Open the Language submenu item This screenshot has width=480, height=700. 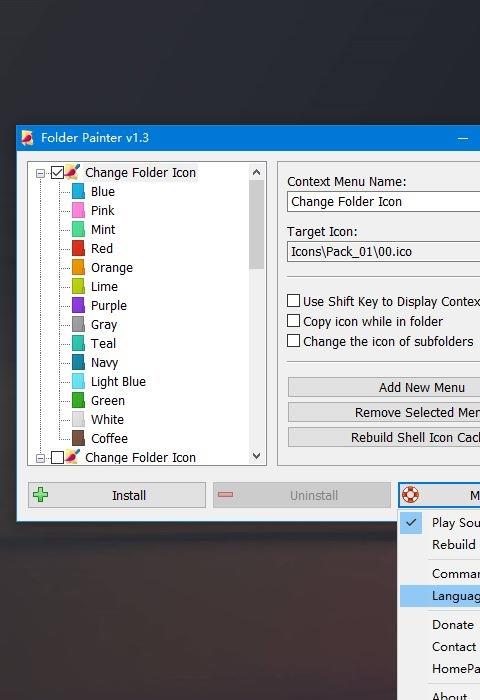coord(440,596)
